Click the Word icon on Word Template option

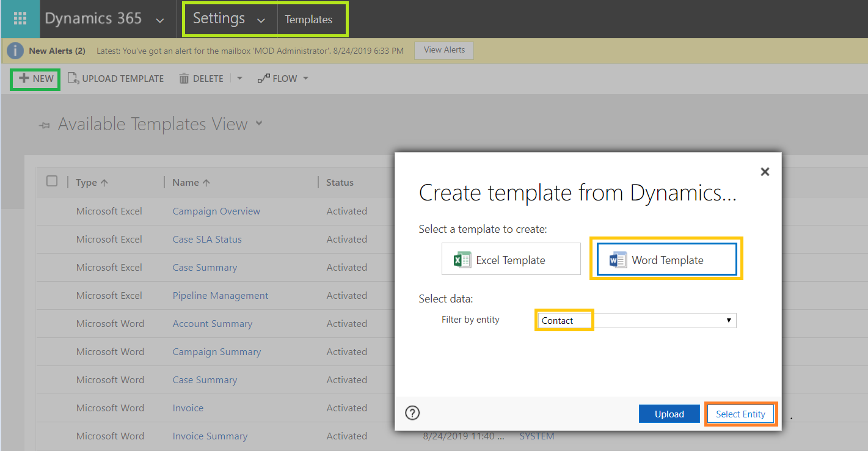[618, 259]
